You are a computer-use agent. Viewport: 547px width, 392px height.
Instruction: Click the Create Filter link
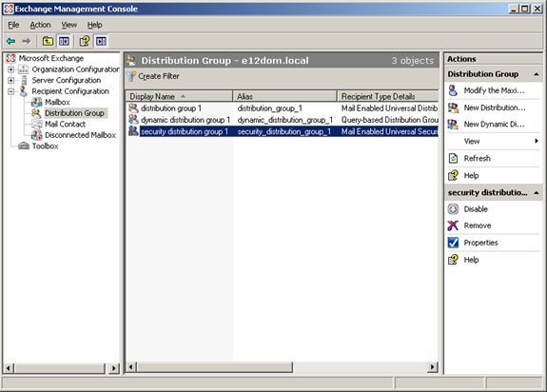point(158,76)
